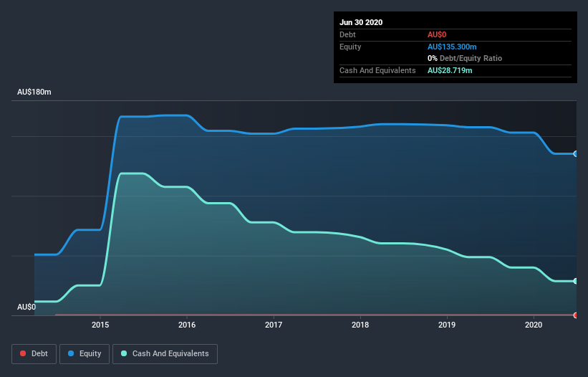Click the blue Equity endpoint marker
This screenshot has height=377, width=588.
tap(576, 154)
